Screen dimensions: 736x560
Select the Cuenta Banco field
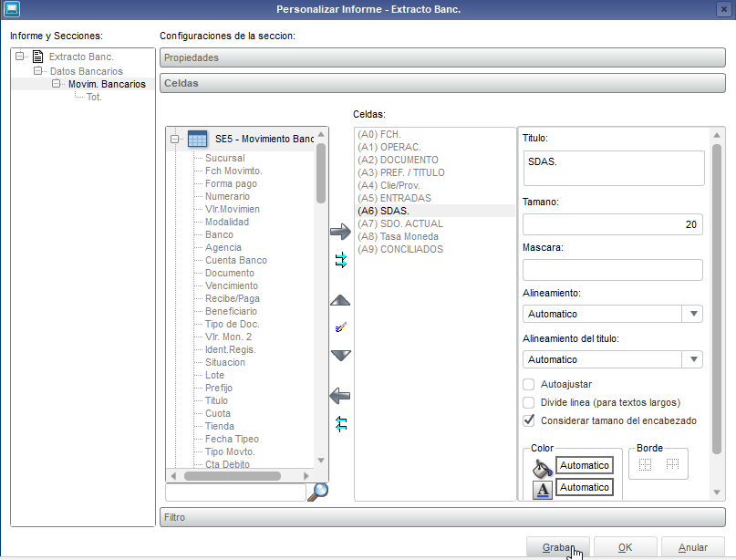236,260
